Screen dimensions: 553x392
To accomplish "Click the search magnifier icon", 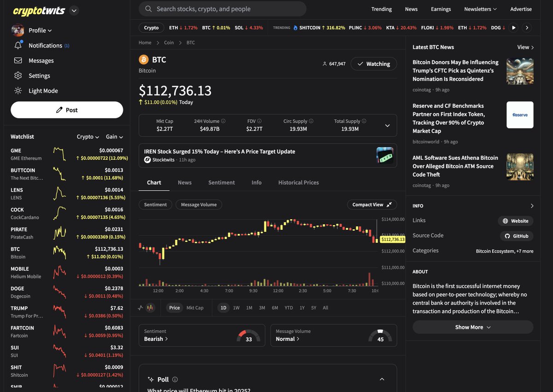I will coord(148,9).
